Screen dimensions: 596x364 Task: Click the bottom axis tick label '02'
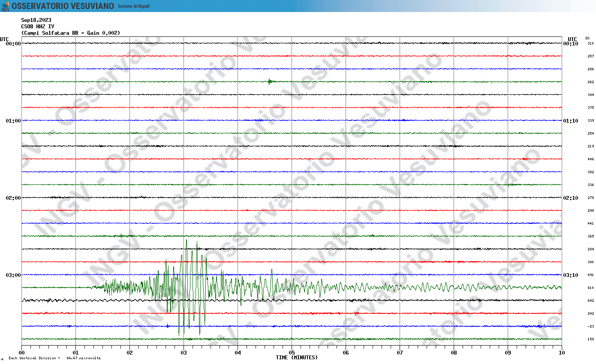coord(129,353)
